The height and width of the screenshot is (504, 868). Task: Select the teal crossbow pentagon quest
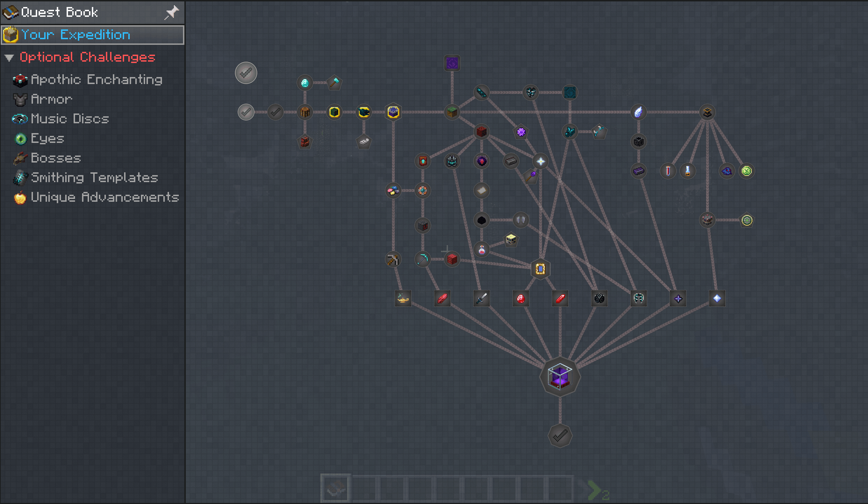click(x=599, y=132)
